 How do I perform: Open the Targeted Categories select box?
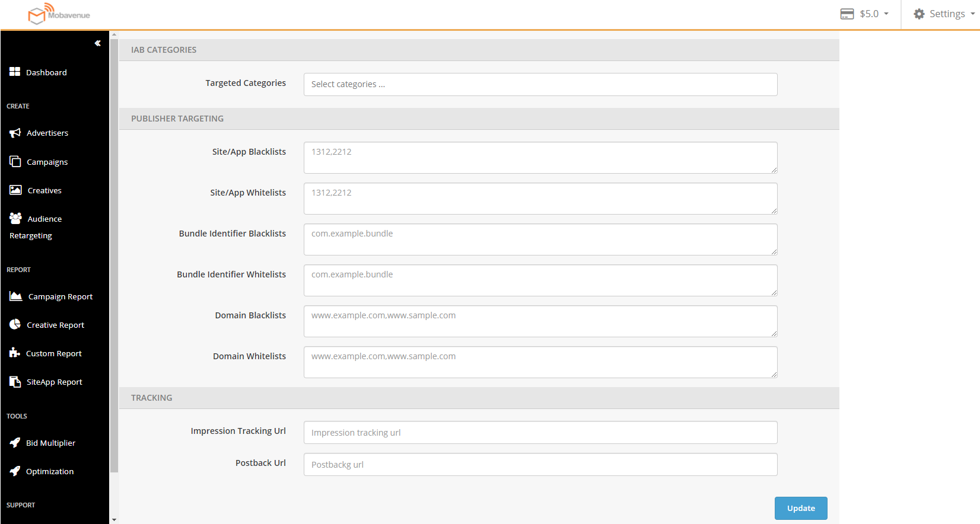pyautogui.click(x=540, y=84)
